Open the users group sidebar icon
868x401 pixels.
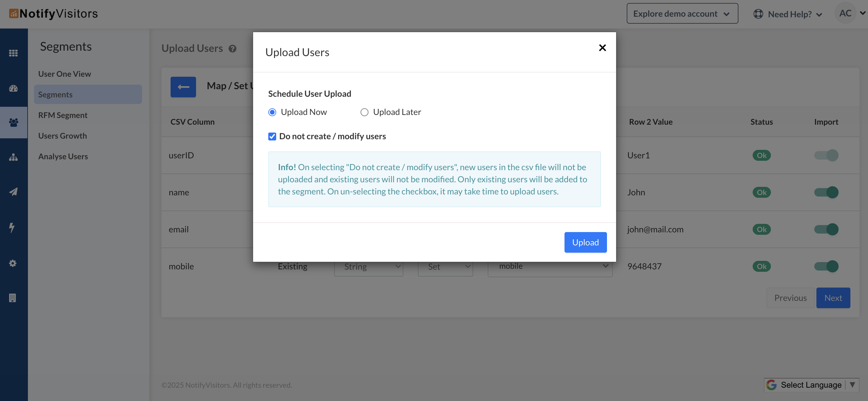point(13,122)
